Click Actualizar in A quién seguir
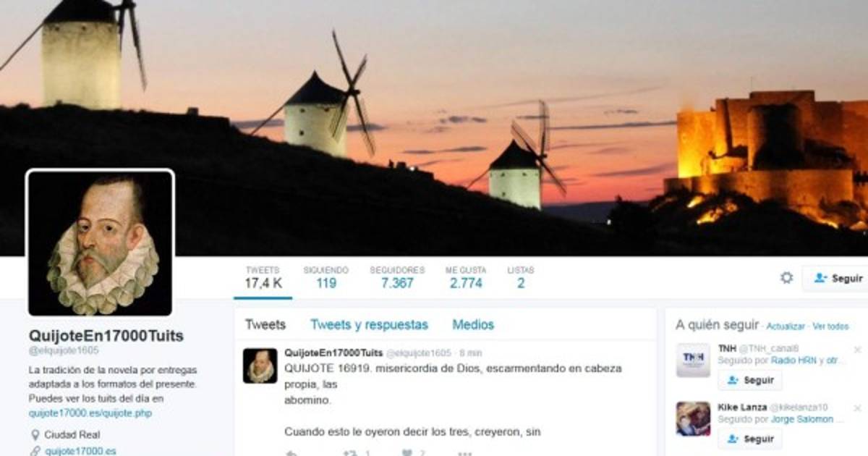Viewport: 868px width, 456px height. tap(786, 326)
